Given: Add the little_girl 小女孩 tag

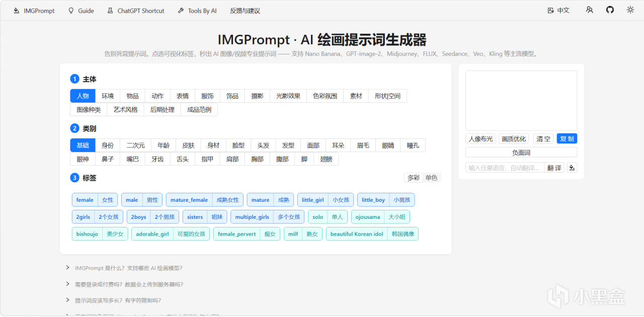Looking at the screenshot, I should point(326,200).
